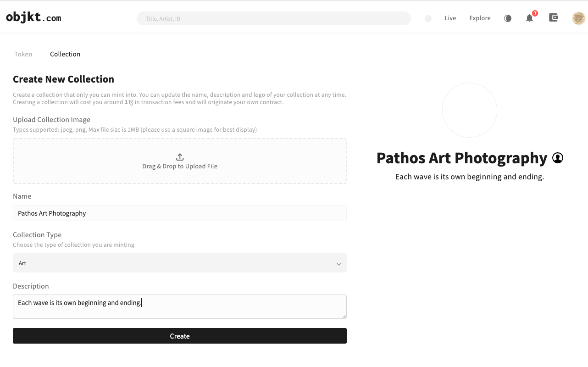The height and width of the screenshot is (367, 588).
Task: Click the Description text area
Action: pyautogui.click(x=180, y=306)
